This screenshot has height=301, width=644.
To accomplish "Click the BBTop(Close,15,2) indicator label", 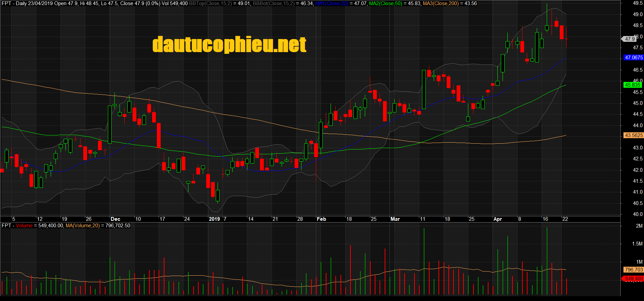I will pos(210,3).
